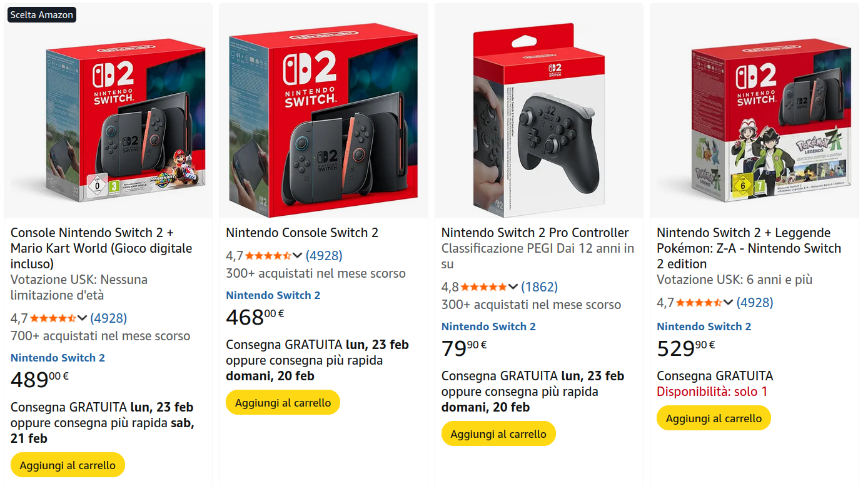868x486 pixels.
Task: Add Mario Kart World bundle to cart
Action: [x=68, y=465]
